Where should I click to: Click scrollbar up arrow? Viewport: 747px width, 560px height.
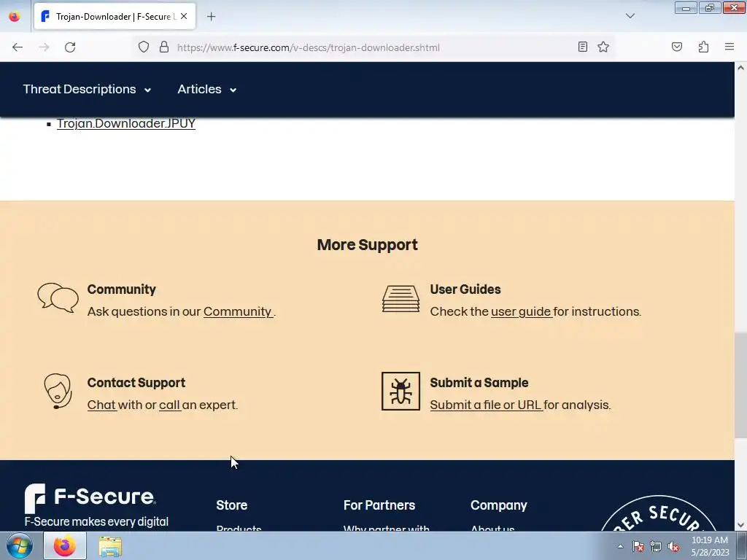point(741,68)
